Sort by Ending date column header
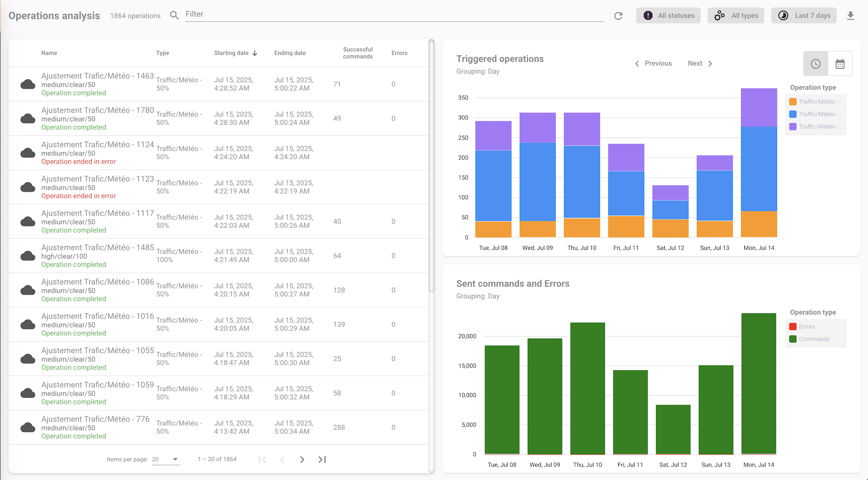The width and height of the screenshot is (868, 480). pyautogui.click(x=290, y=53)
